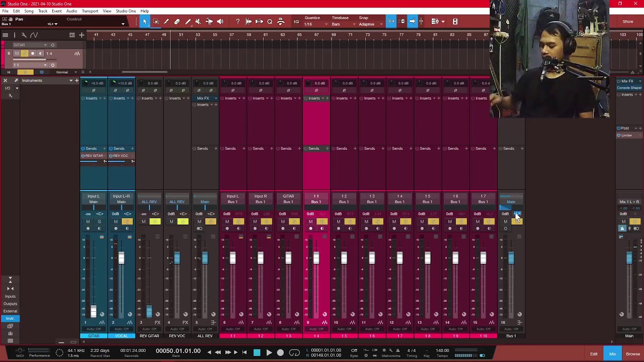
Task: Mute the GITAR mixer channel
Action: coord(88,222)
